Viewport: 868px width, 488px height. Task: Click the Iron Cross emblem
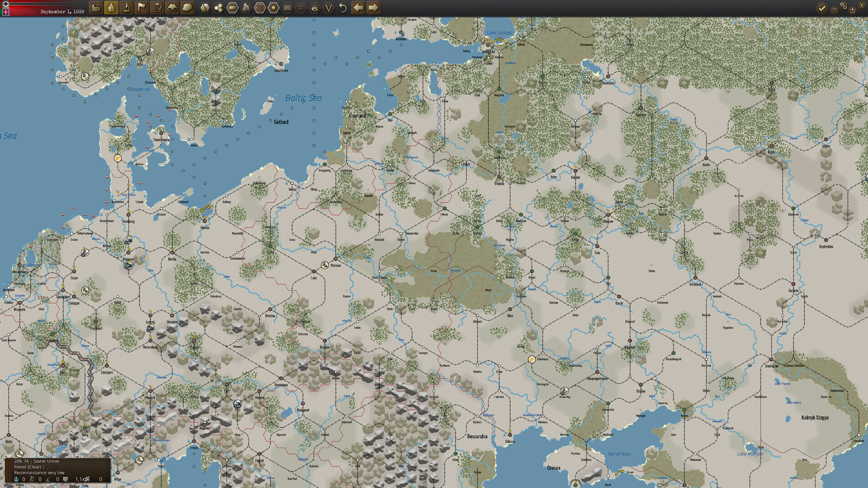[5, 4]
